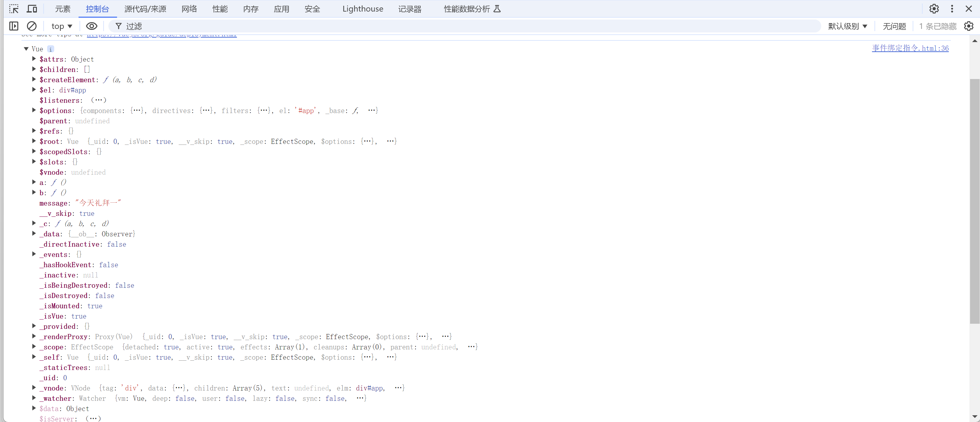
Task: Click the Vue object info badge
Action: (51, 49)
